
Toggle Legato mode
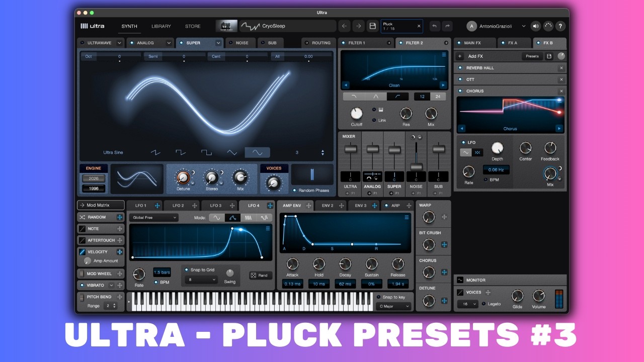(484, 304)
